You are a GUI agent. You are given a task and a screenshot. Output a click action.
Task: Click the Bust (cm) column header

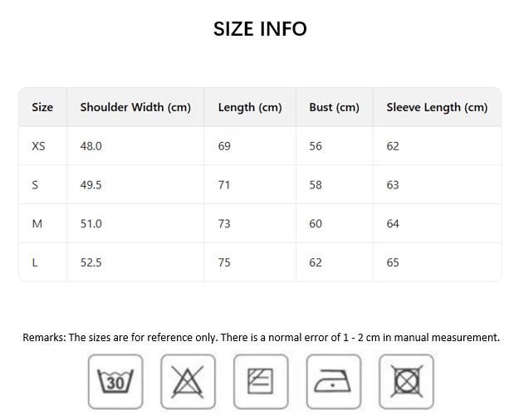(x=334, y=107)
